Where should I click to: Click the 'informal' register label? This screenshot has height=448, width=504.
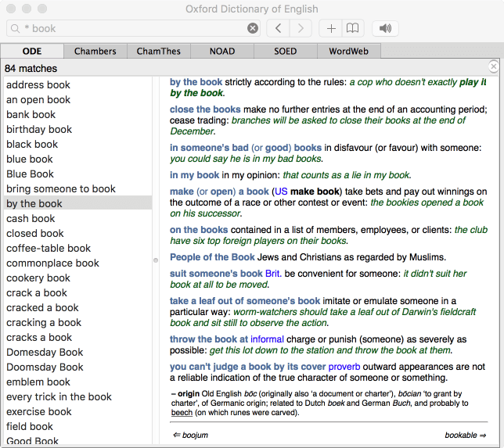267,339
